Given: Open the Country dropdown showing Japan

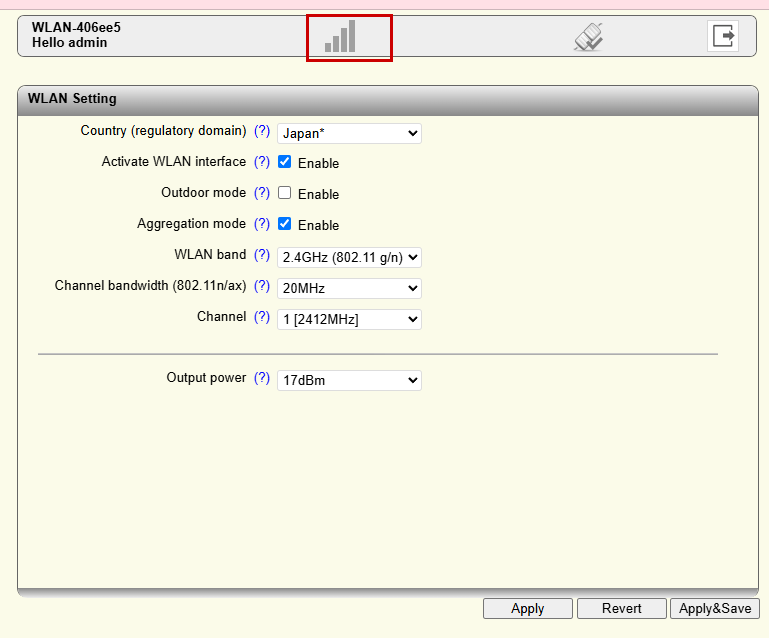Looking at the screenshot, I should coord(349,133).
